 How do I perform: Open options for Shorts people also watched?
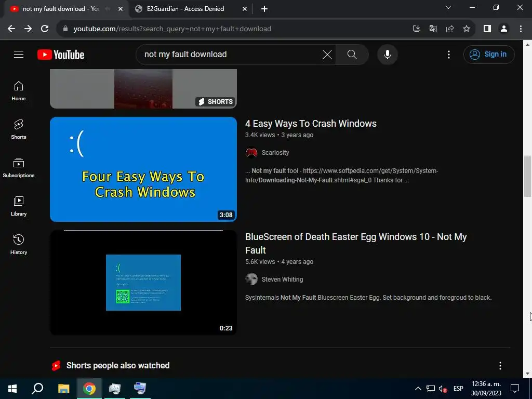(x=500, y=366)
